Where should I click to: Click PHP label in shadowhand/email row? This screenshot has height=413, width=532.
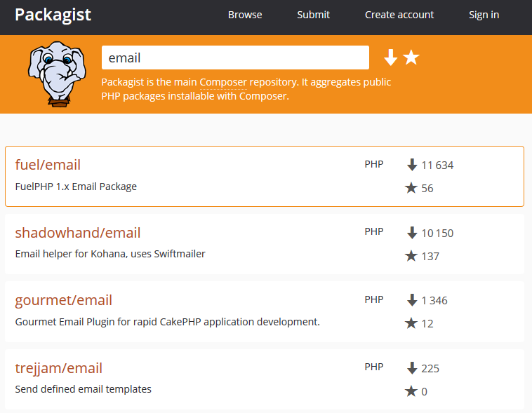coord(374,231)
